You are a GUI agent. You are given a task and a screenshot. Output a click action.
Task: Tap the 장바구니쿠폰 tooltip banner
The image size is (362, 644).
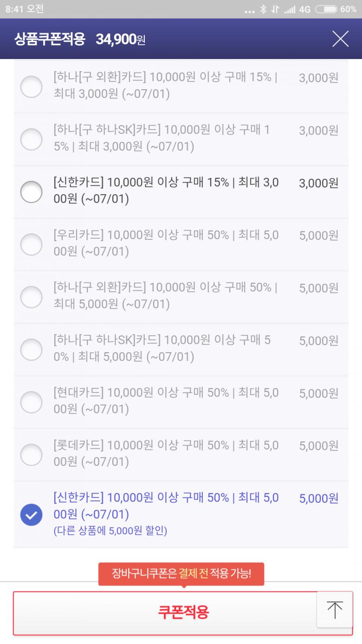[x=181, y=574]
